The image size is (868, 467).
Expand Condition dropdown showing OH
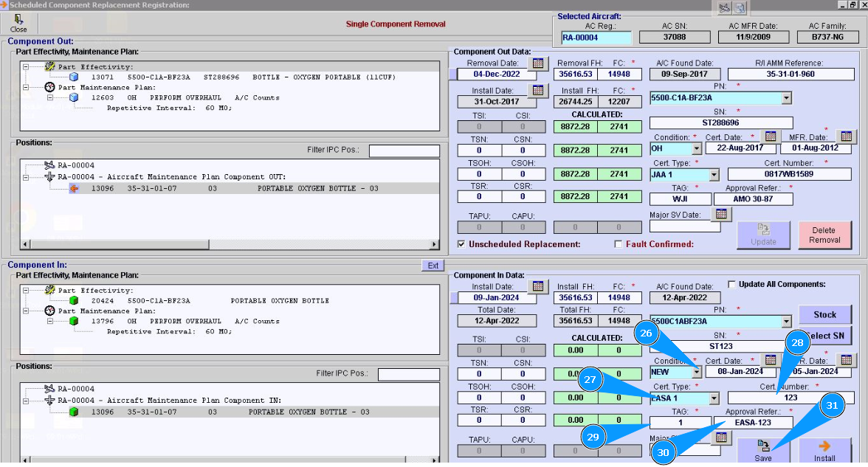coord(697,149)
